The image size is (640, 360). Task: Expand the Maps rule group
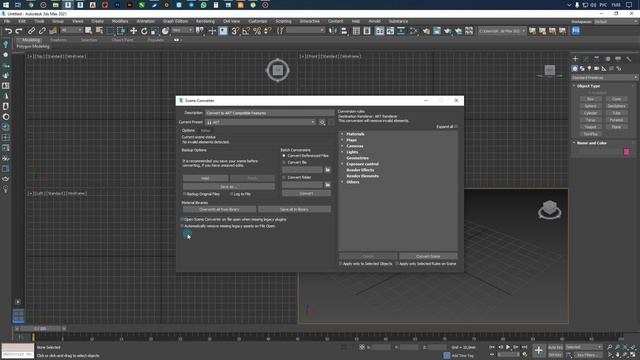342,140
